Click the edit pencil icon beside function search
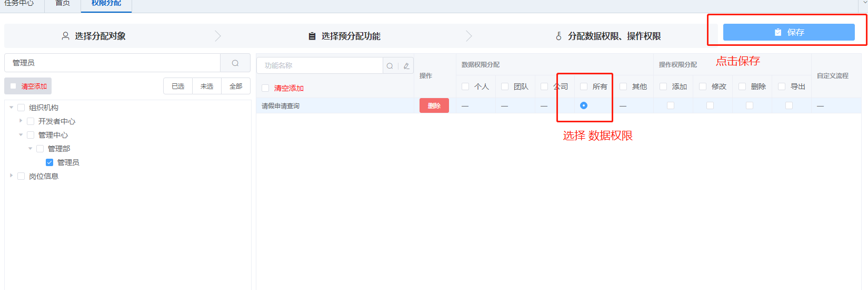 coord(406,66)
